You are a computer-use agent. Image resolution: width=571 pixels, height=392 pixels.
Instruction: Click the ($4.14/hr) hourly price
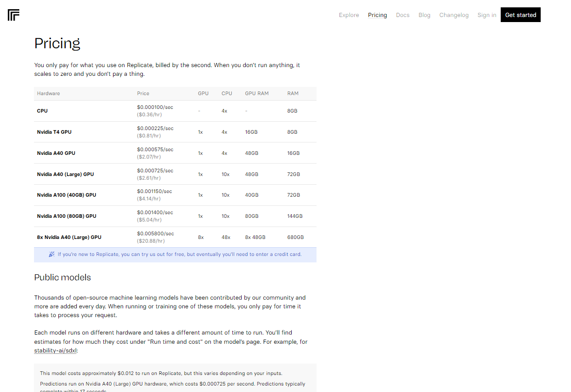(x=149, y=199)
